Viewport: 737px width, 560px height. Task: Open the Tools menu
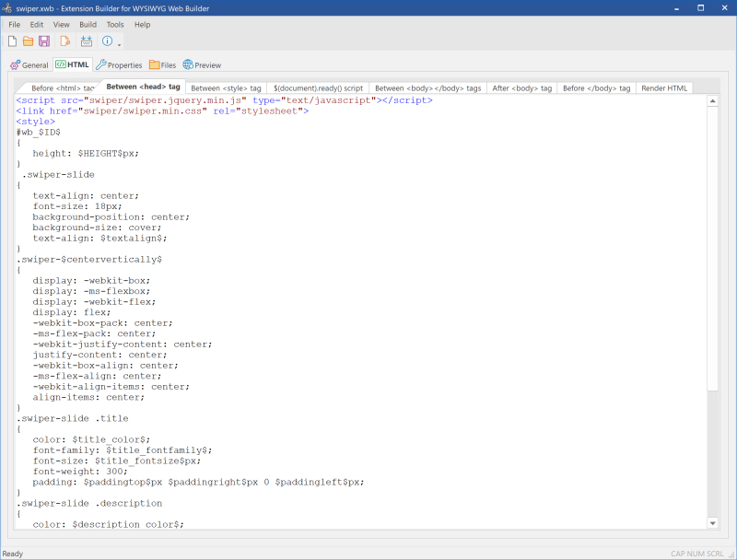click(x=115, y=25)
